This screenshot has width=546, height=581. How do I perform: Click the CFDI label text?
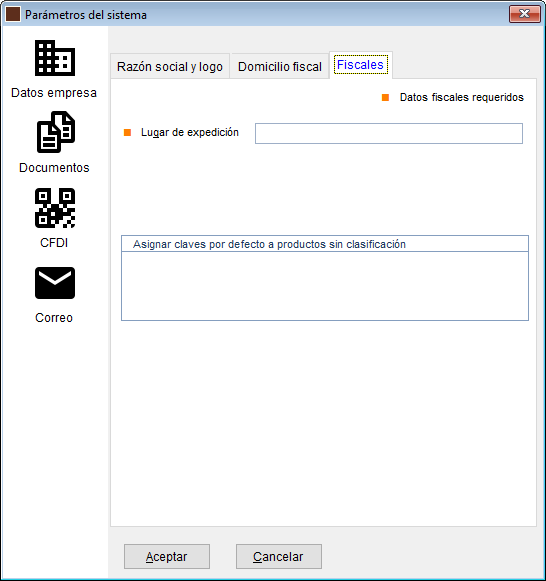click(x=54, y=243)
